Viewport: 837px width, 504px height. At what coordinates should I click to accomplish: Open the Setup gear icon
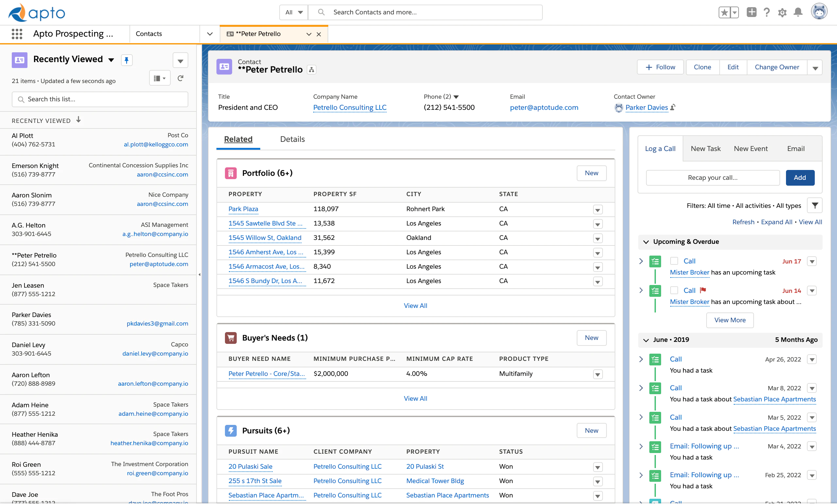click(782, 12)
